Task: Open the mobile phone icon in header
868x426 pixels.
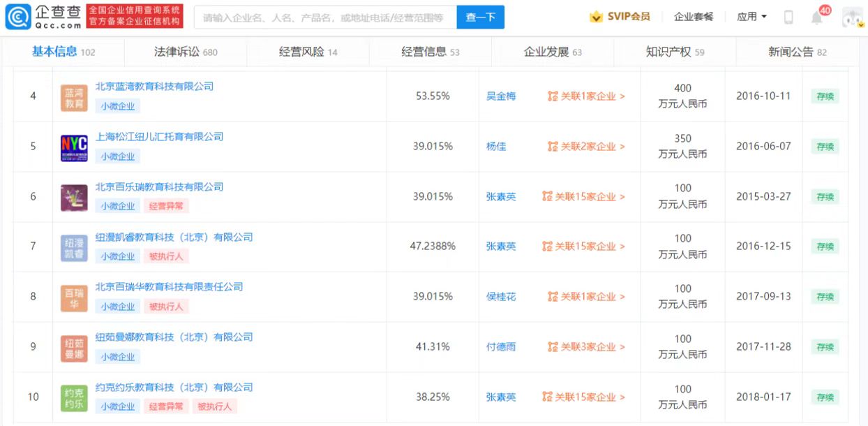Action: point(788,17)
